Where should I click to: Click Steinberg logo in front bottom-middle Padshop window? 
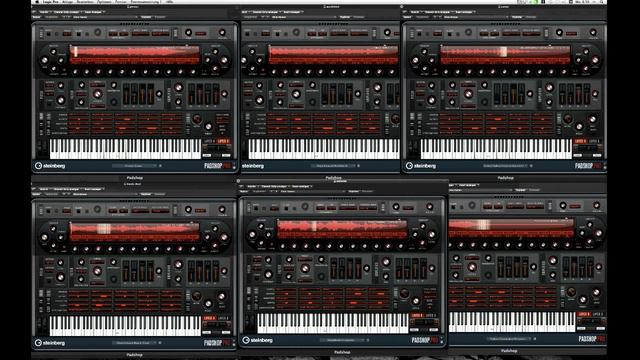pyautogui.click(x=258, y=340)
